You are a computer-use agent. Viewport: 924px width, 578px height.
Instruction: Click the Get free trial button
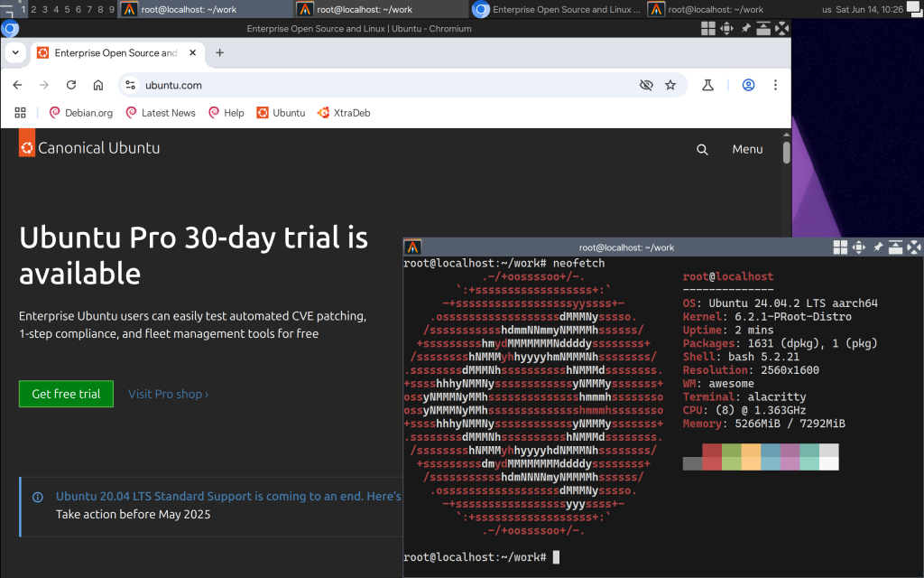click(x=66, y=394)
